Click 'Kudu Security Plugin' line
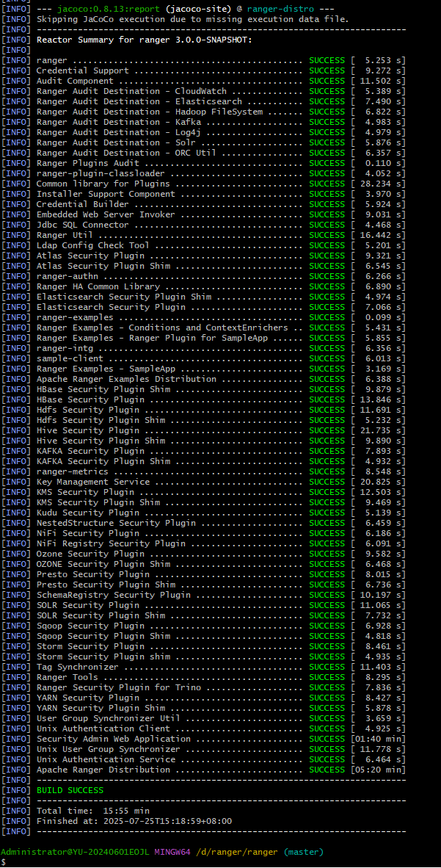The height and width of the screenshot is (868, 441). click(204, 512)
